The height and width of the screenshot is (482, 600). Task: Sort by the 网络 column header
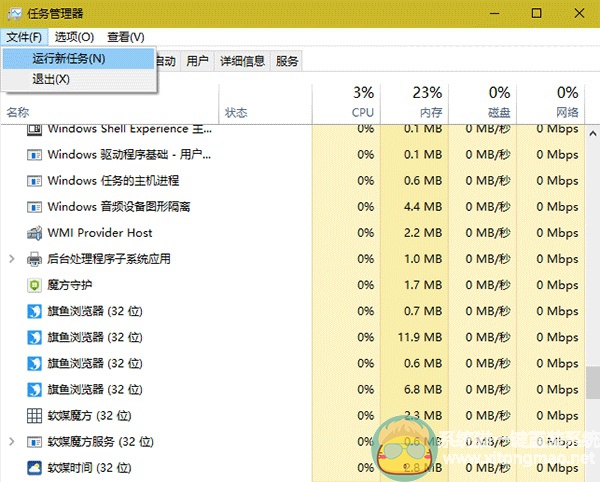(x=551, y=104)
